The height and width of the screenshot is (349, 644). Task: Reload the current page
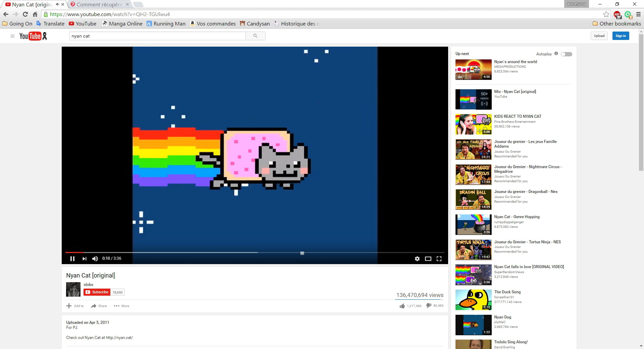(x=25, y=14)
